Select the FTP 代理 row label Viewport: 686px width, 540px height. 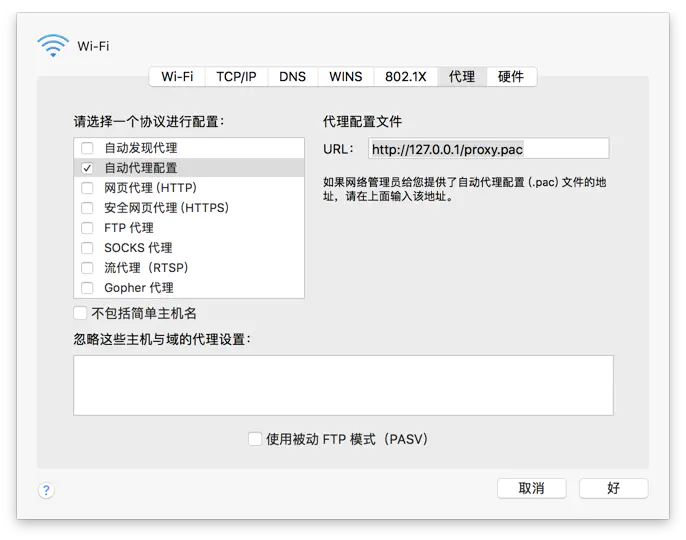pos(129,228)
